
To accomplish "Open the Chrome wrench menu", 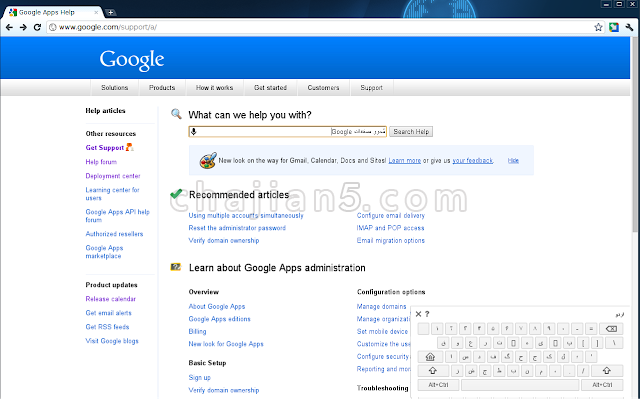I will pos(629,27).
